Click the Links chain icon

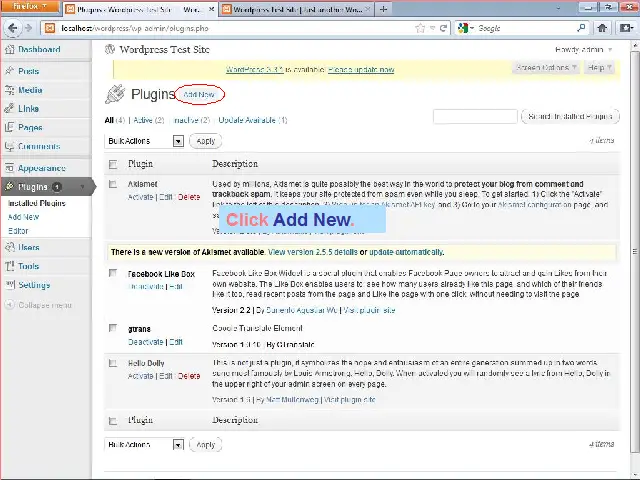(9, 109)
